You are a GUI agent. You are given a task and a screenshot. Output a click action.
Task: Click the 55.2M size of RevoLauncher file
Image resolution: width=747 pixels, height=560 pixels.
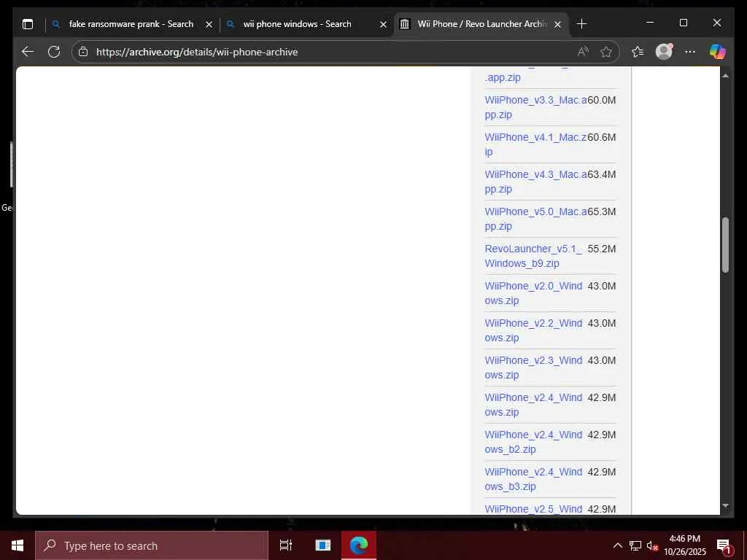click(x=602, y=249)
